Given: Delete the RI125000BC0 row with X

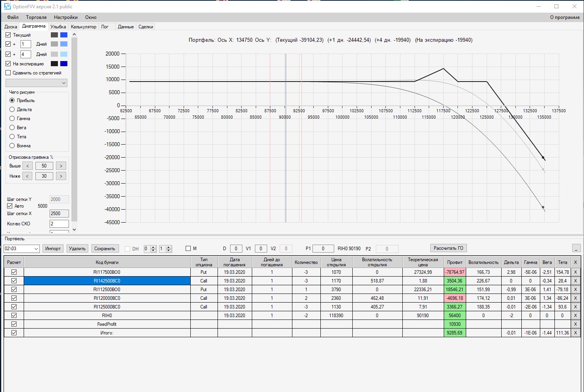Looking at the screenshot, I should coord(575,307).
